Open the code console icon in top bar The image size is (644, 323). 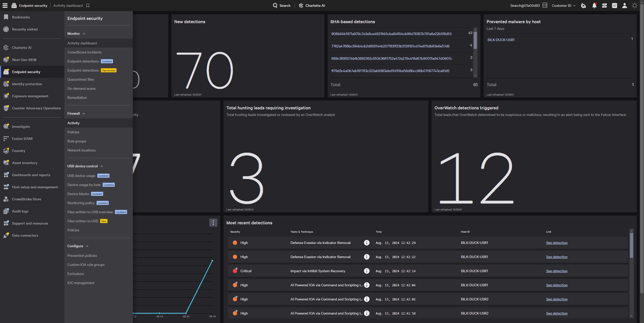[614, 5]
